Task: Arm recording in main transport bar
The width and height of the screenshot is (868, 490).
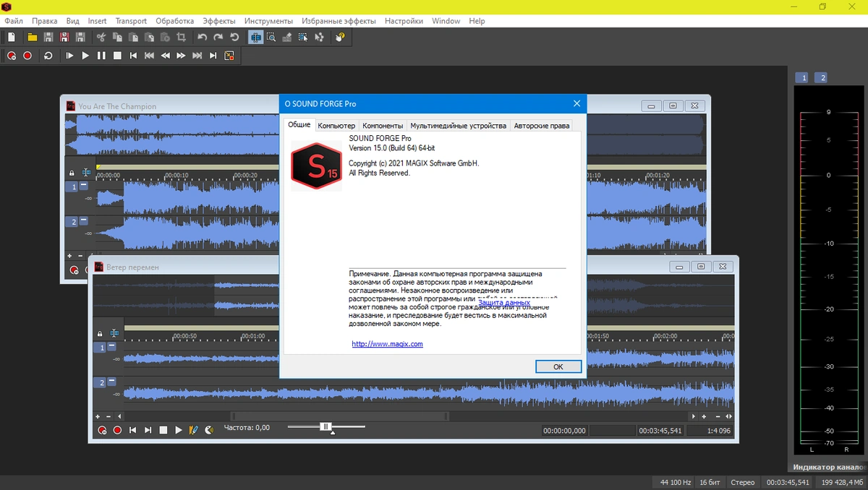Action: (x=12, y=56)
